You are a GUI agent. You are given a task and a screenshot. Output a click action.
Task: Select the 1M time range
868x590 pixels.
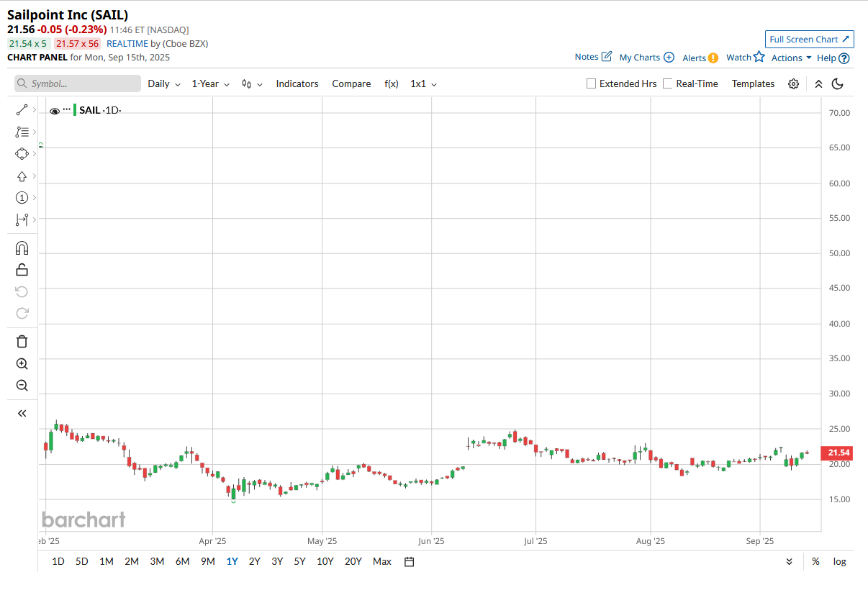click(107, 561)
